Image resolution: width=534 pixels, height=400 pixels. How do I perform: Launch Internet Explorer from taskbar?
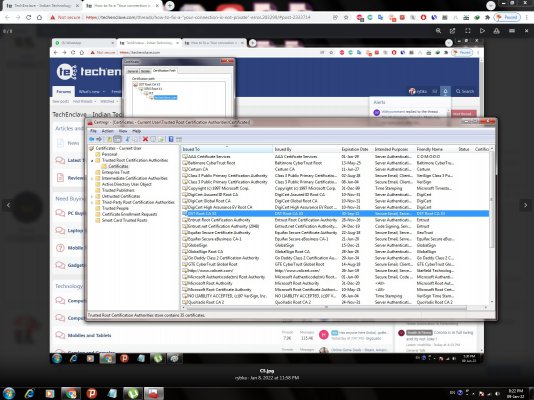tap(30, 393)
